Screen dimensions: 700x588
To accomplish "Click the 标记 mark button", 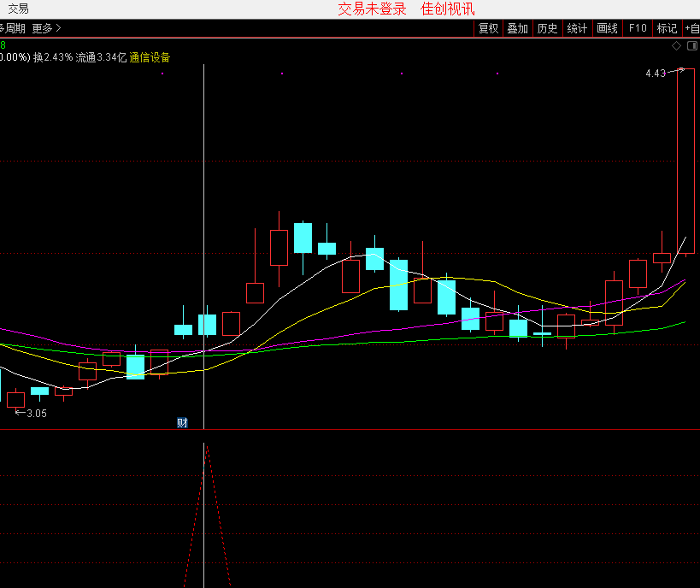I will click(x=667, y=28).
